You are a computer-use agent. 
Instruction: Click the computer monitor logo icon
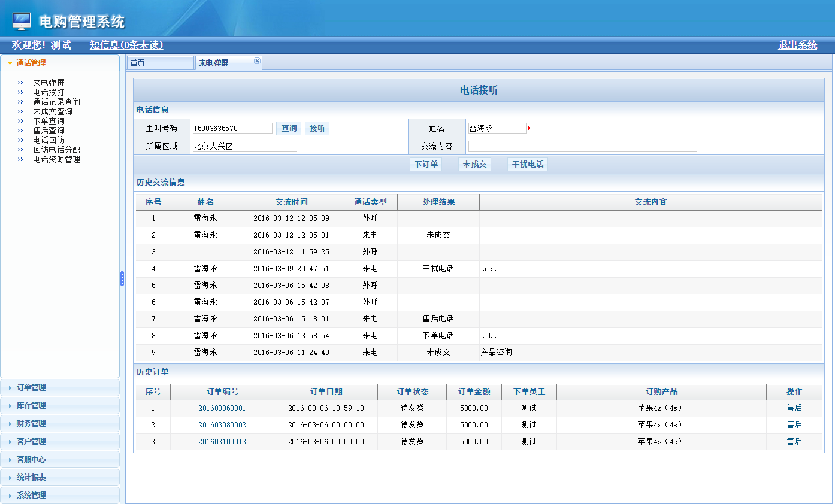[22, 21]
